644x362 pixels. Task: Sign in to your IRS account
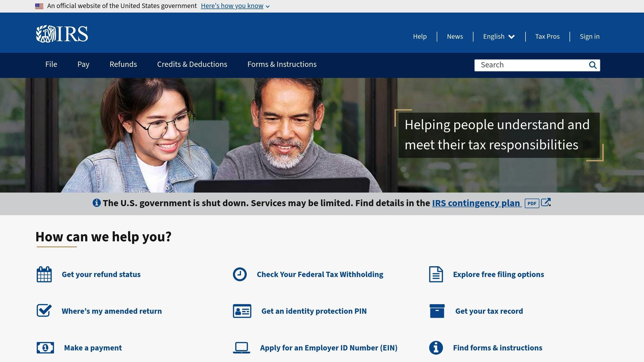pos(589,36)
